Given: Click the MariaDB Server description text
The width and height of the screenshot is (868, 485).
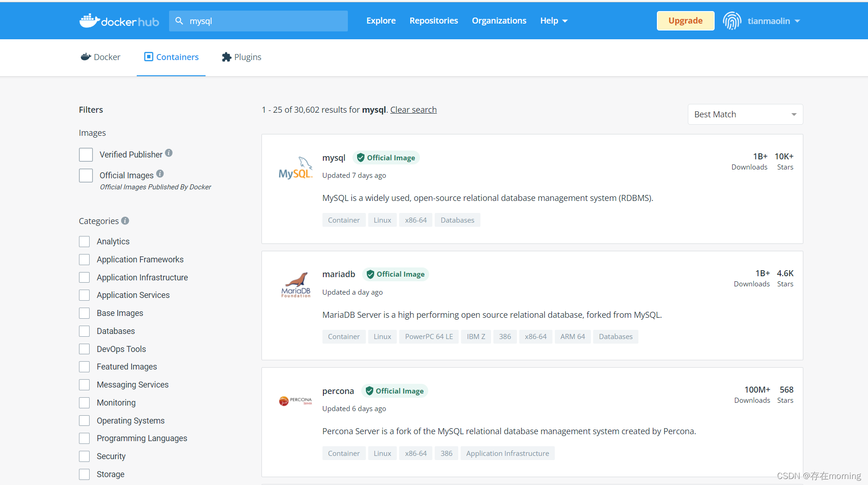Looking at the screenshot, I should pos(492,315).
